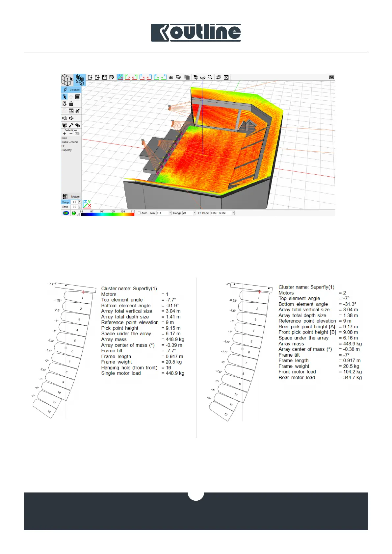Click the magnifier zoom icon

coord(210,77)
